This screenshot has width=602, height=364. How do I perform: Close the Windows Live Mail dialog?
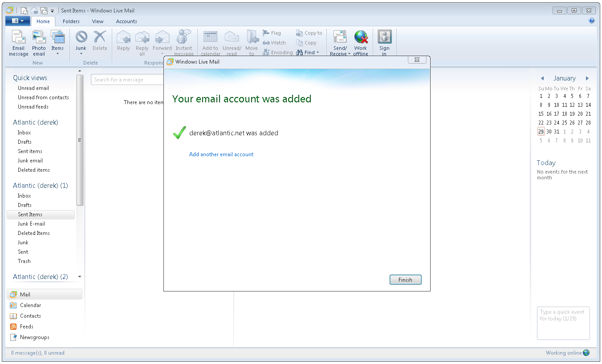pos(417,60)
